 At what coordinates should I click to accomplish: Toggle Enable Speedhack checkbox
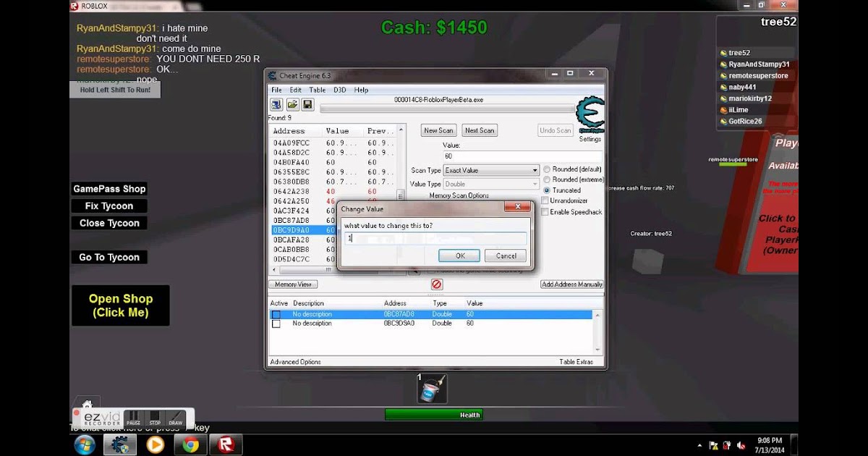[x=545, y=212]
